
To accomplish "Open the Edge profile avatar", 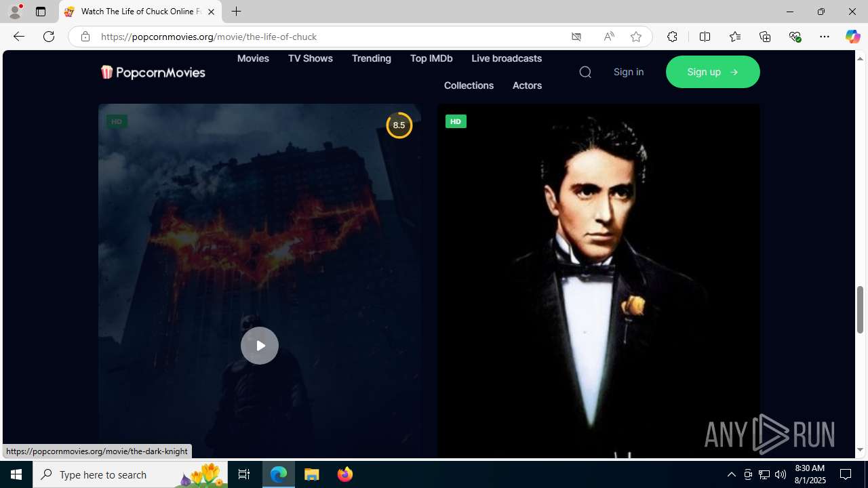I will tap(15, 12).
